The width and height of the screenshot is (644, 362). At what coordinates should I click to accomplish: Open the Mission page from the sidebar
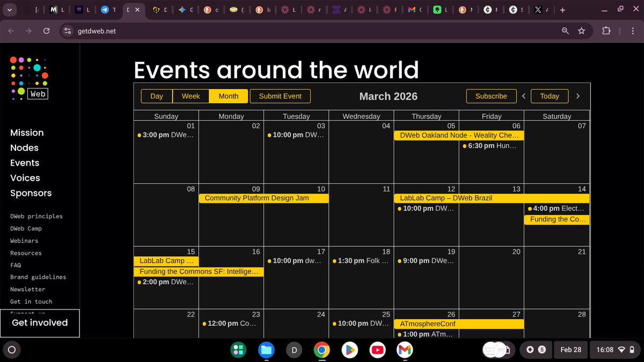(x=27, y=132)
